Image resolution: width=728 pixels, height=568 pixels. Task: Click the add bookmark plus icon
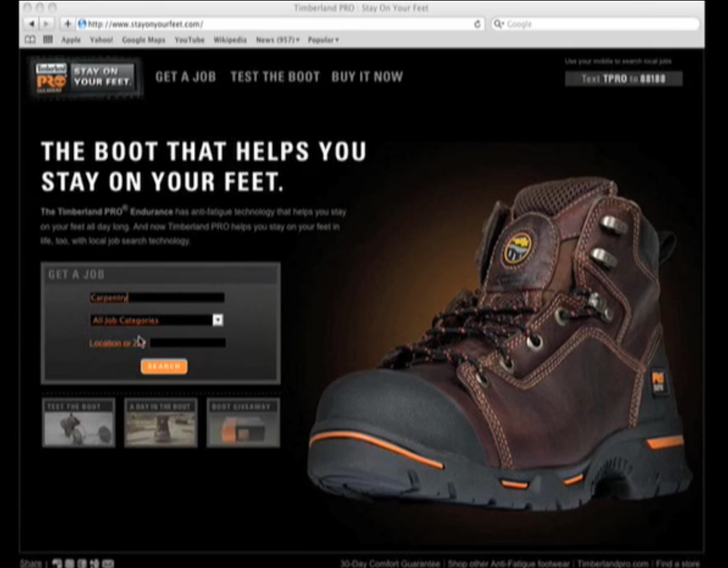pyautogui.click(x=68, y=24)
